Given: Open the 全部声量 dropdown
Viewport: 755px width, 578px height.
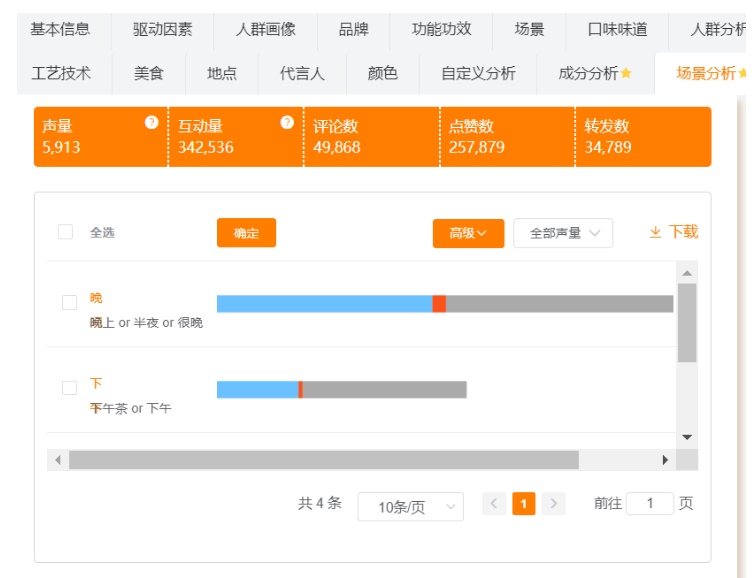Looking at the screenshot, I should point(563,233).
